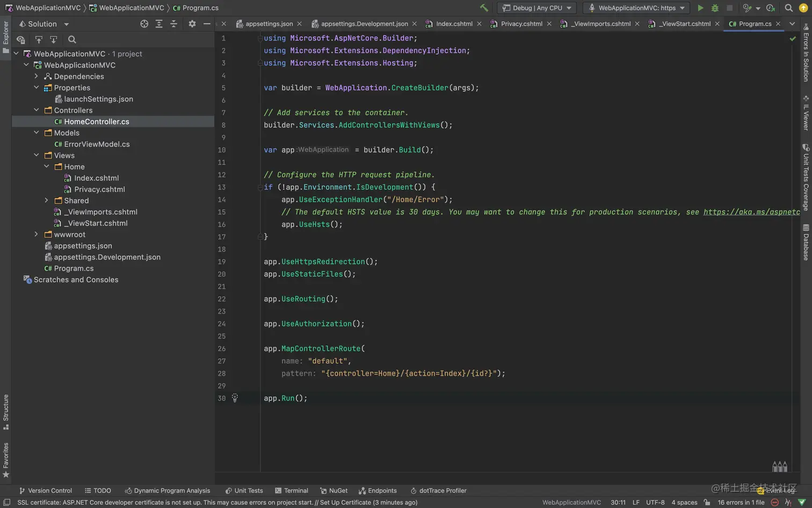Viewport: 812px width, 508px height.
Task: Open the dotTrace Profiler tool window
Action: (438, 490)
